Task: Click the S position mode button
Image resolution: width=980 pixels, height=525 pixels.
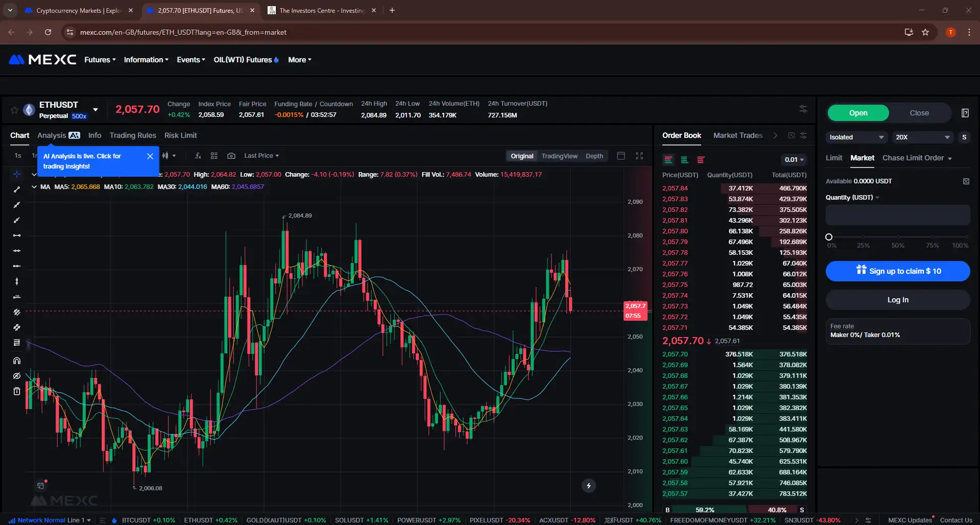Action: click(x=964, y=137)
